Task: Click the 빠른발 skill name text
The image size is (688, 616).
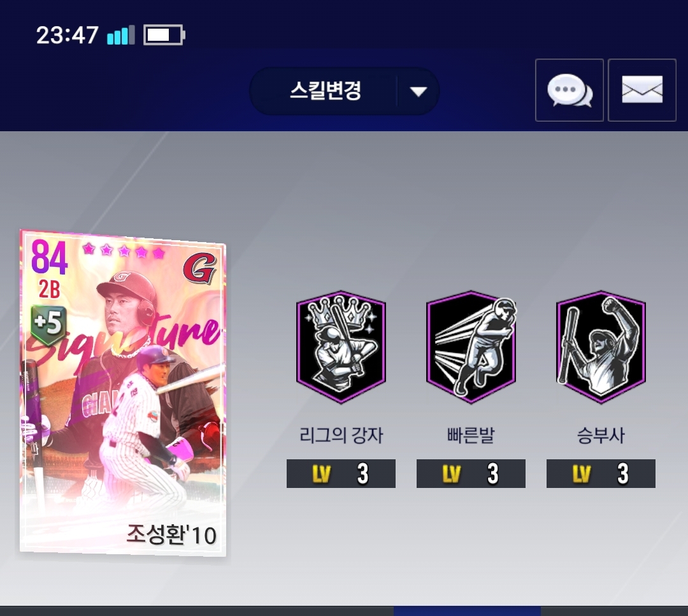Action: 471,435
